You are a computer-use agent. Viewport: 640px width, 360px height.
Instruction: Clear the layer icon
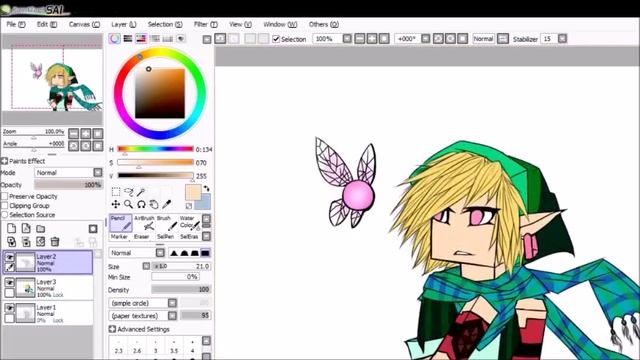[x=40, y=242]
